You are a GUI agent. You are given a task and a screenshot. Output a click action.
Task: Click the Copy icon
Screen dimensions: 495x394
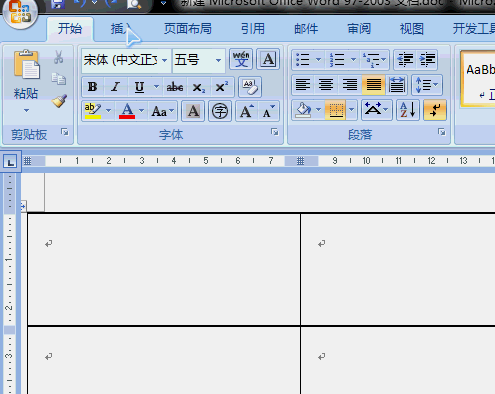[59, 79]
